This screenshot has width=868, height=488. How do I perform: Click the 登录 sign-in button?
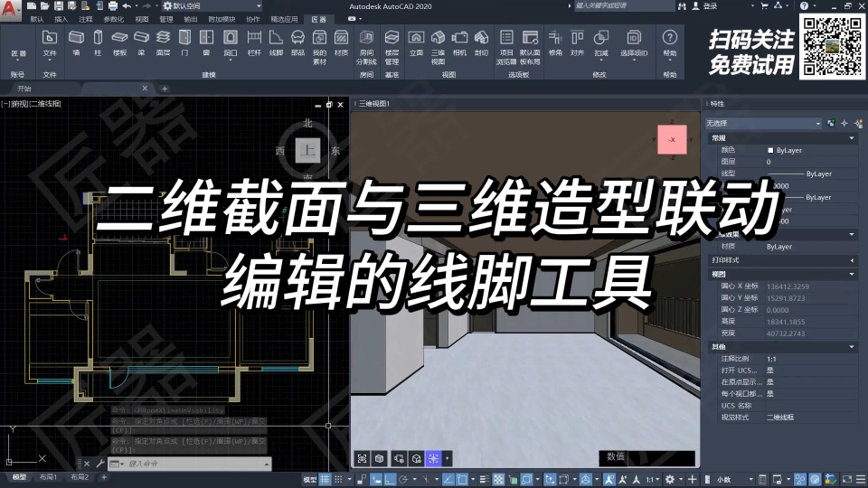pos(705,6)
